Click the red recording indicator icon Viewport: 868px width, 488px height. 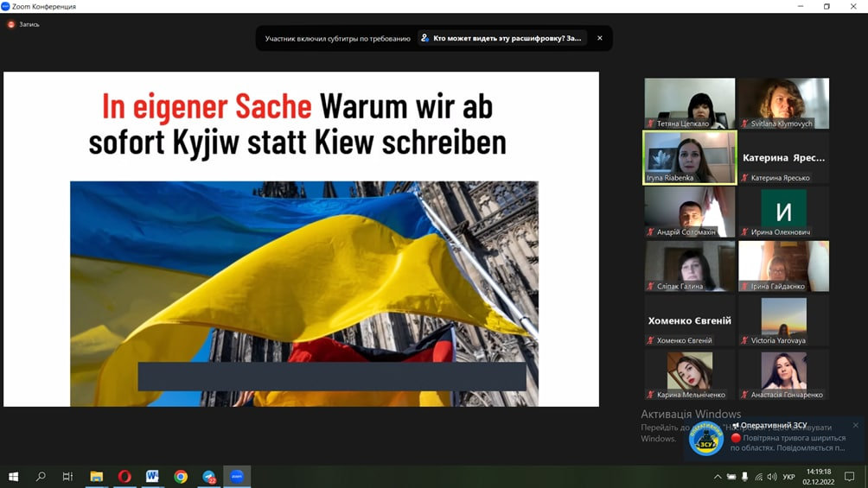click(11, 24)
